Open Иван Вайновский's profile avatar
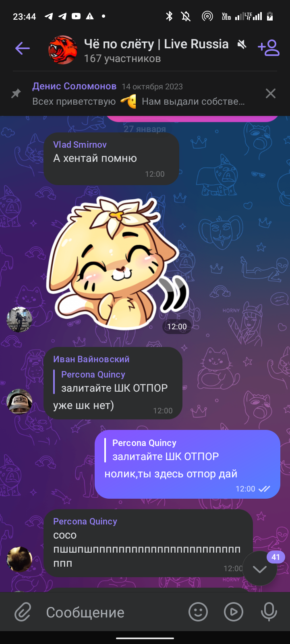The height and width of the screenshot is (644, 290). tap(19, 401)
